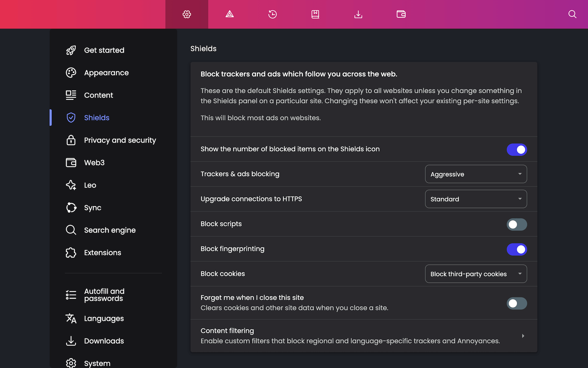Enable the Block scripts toggle
The height and width of the screenshot is (368, 588).
(516, 224)
